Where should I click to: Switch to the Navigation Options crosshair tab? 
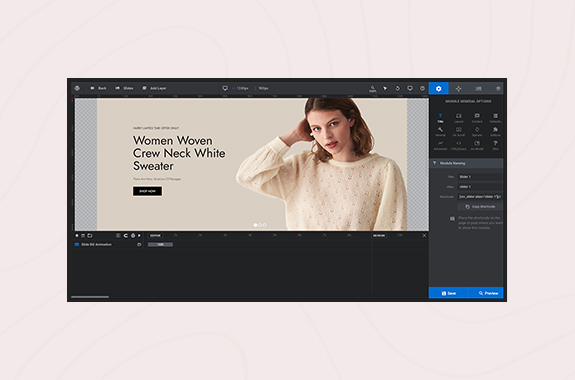tap(458, 88)
